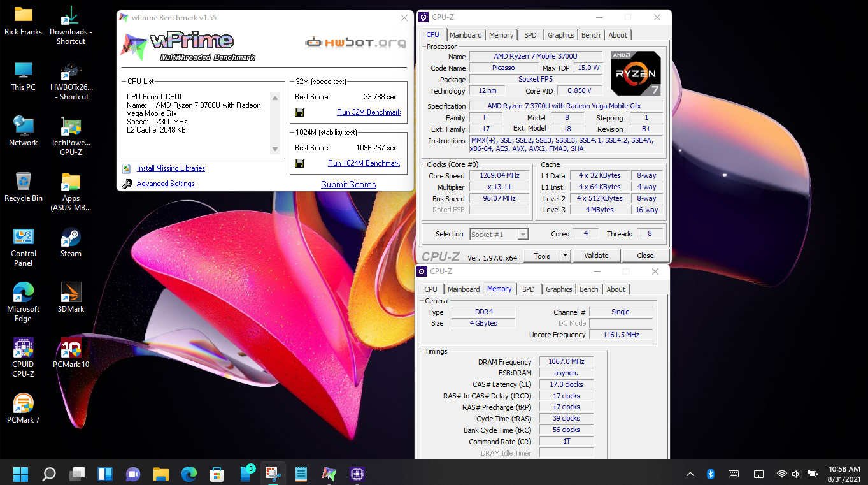This screenshot has height=485, width=868.
Task: Open File Explorer from the taskbar
Action: (161, 474)
